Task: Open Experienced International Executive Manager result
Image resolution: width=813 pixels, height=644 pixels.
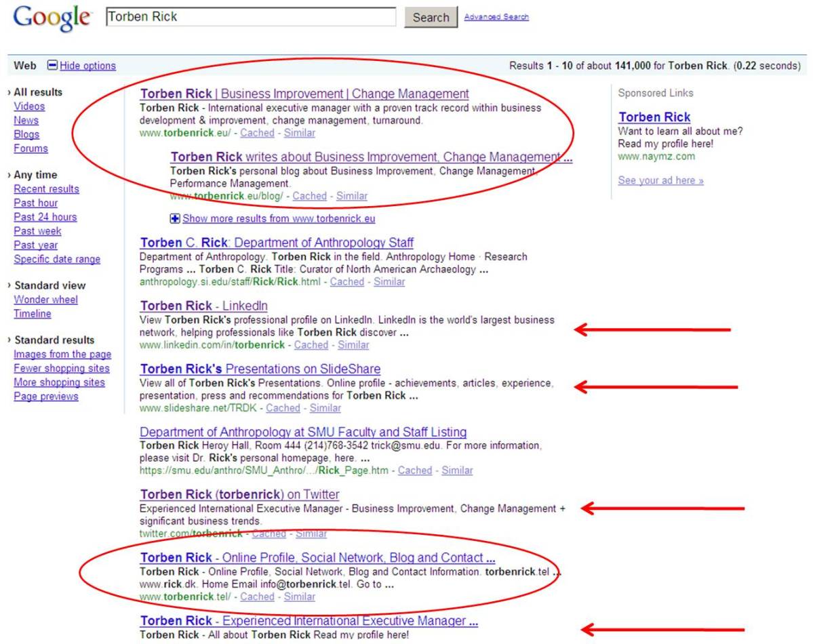Action: tap(309, 621)
